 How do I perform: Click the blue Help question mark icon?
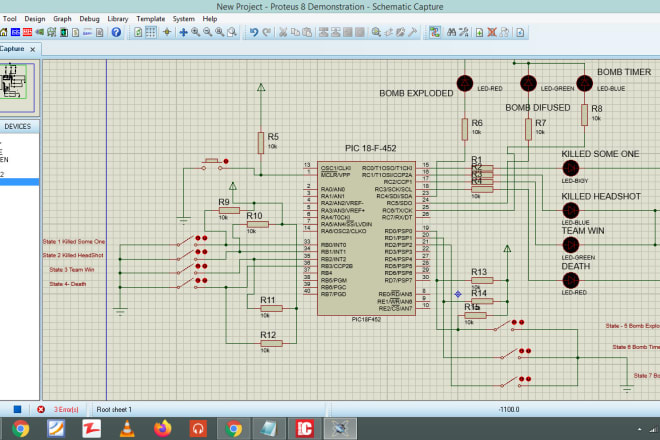click(x=116, y=32)
